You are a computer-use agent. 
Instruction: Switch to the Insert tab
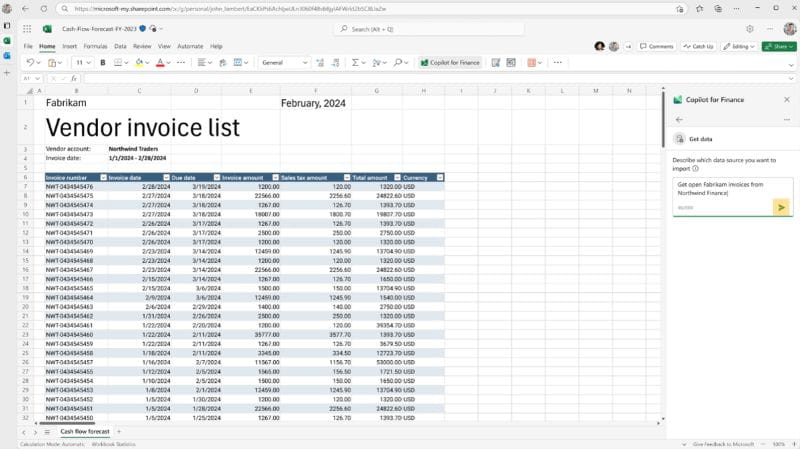click(69, 46)
